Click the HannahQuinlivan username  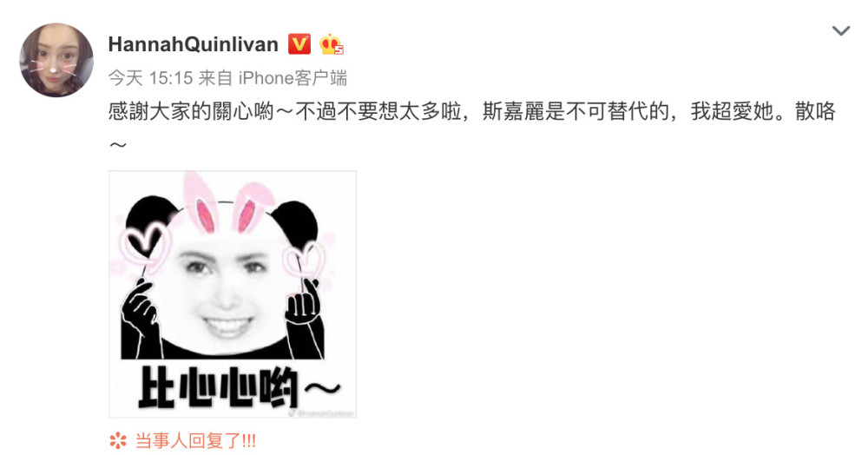tap(194, 44)
